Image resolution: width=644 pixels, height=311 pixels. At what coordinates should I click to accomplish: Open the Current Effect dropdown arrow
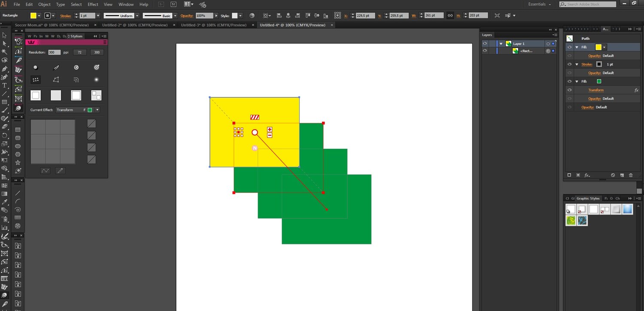[97, 110]
